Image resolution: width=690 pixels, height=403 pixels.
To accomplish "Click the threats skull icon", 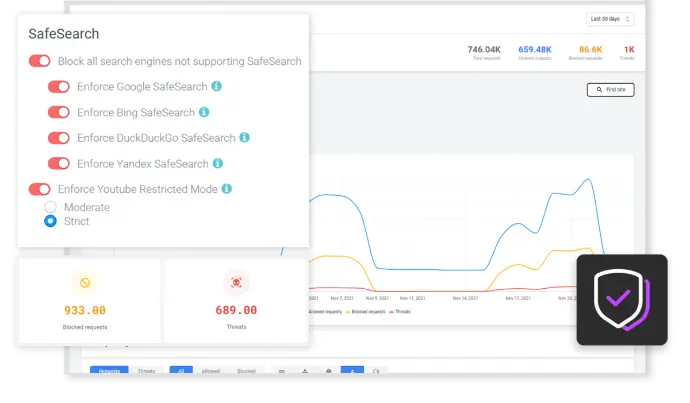I will point(236,282).
